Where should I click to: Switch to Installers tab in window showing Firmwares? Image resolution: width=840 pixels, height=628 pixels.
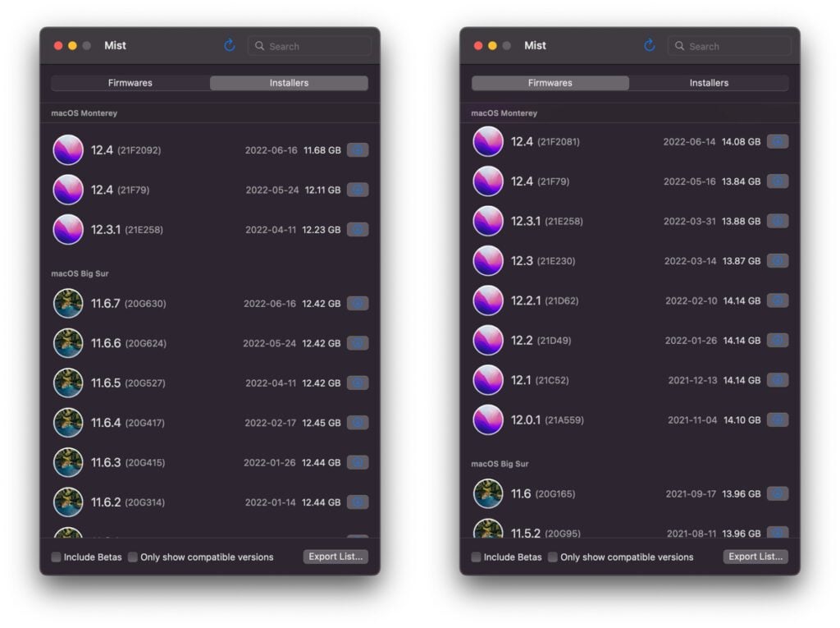[x=709, y=83]
